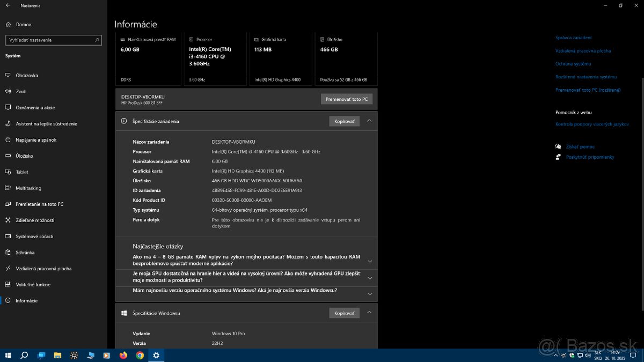Viewport: 644px width, 362px height.
Task: Open Windows Security shield icon in the tray
Action: click(x=572, y=355)
